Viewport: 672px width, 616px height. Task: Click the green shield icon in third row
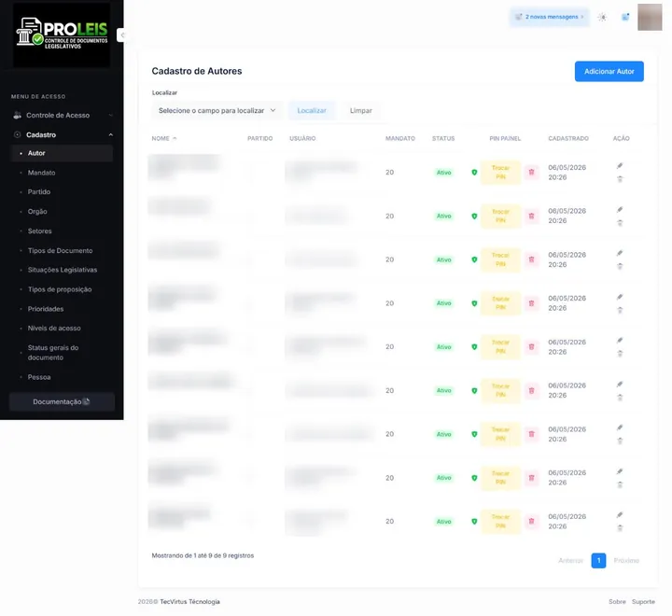[474, 259]
